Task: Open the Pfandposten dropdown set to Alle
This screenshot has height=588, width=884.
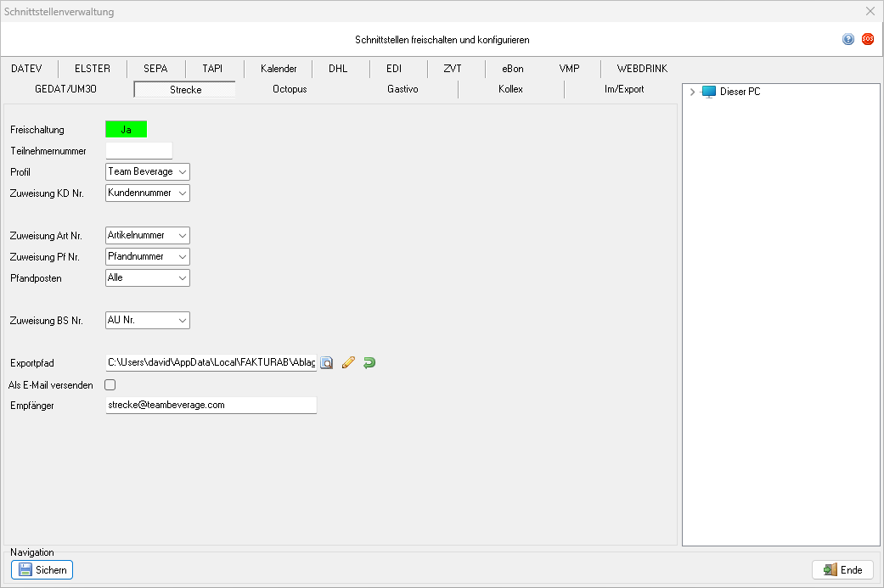Action: coord(147,277)
